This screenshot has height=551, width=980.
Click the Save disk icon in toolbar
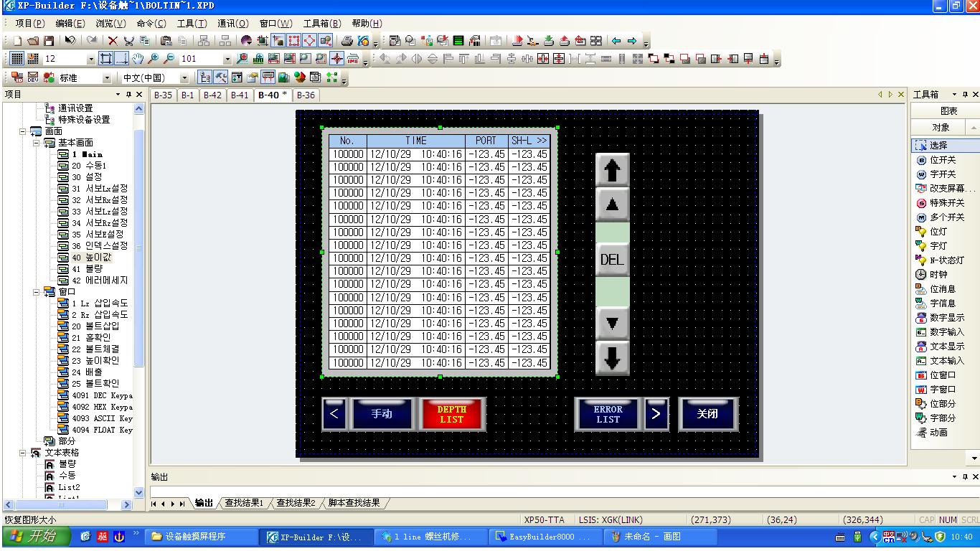[x=49, y=42]
